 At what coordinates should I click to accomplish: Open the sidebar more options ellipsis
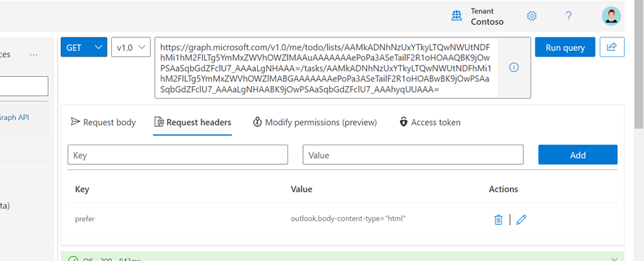(34, 54)
